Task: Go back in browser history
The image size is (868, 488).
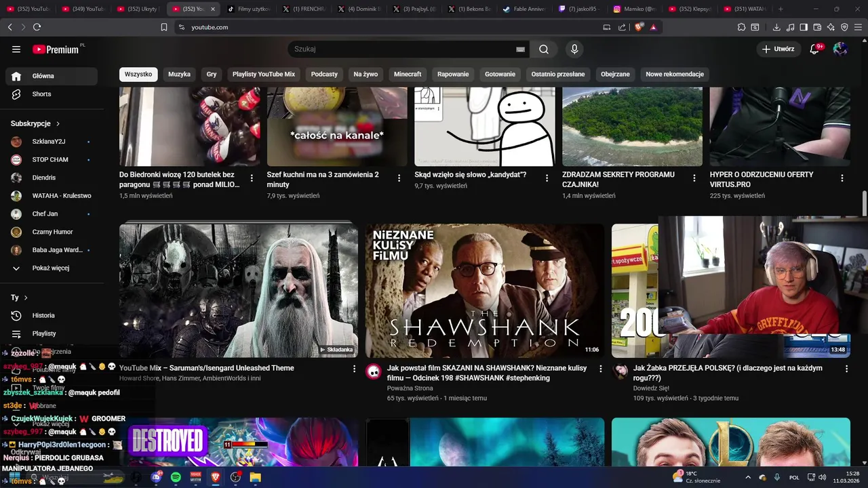Action: click(x=9, y=27)
